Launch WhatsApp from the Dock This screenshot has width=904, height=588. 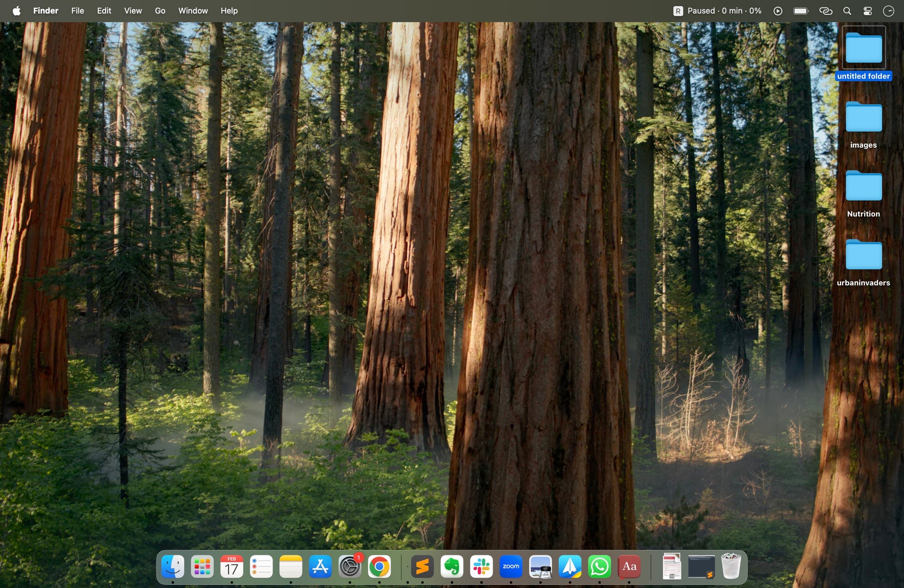click(600, 567)
